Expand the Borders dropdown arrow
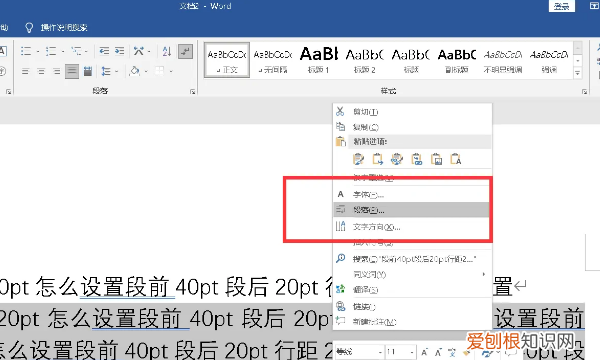Screen dimensions: 600x360 coord(171,72)
